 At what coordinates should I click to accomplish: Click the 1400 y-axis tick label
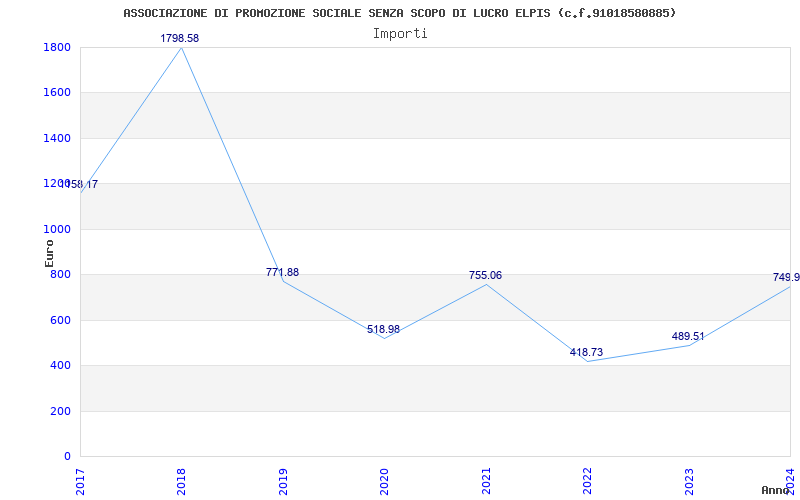coord(57,138)
